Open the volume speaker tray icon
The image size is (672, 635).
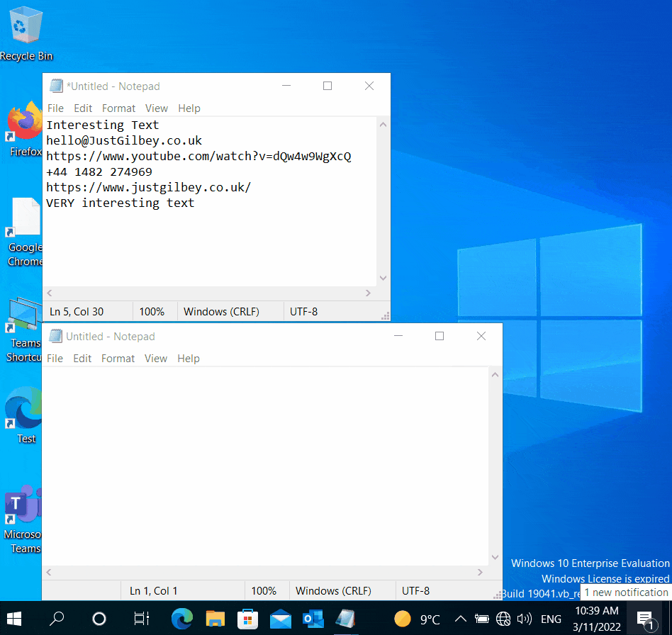tap(524, 619)
